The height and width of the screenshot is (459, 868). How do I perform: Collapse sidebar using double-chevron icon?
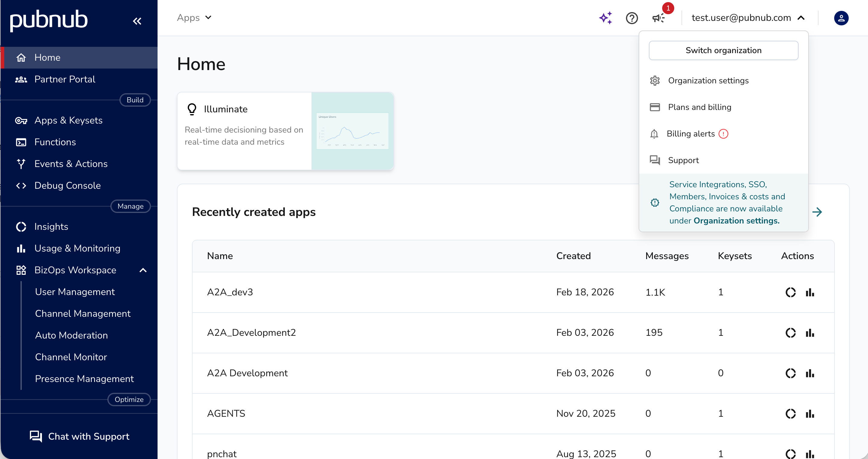[x=137, y=21]
